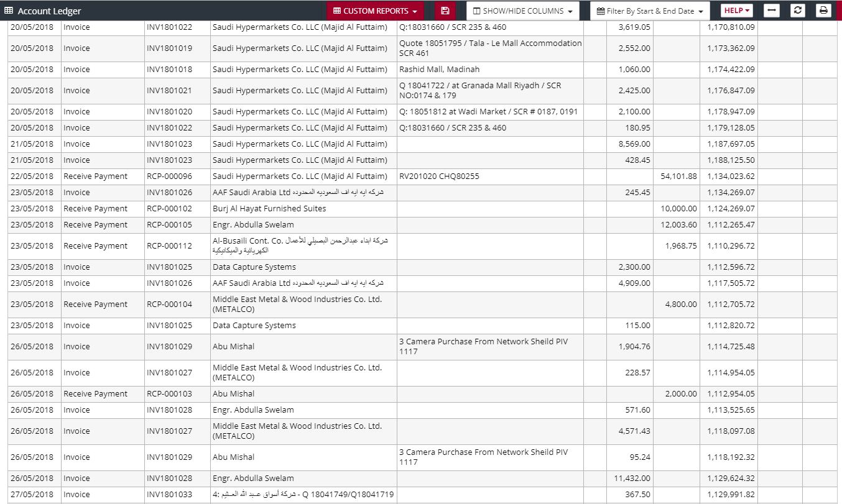Viewport: 842px width, 504px height.
Task: Select receipt number RCP-000112
Action: tap(170, 246)
